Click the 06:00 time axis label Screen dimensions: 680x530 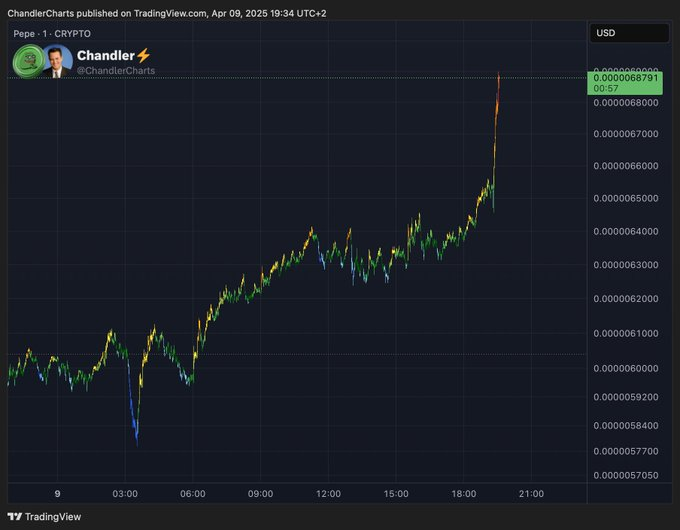[193, 494]
